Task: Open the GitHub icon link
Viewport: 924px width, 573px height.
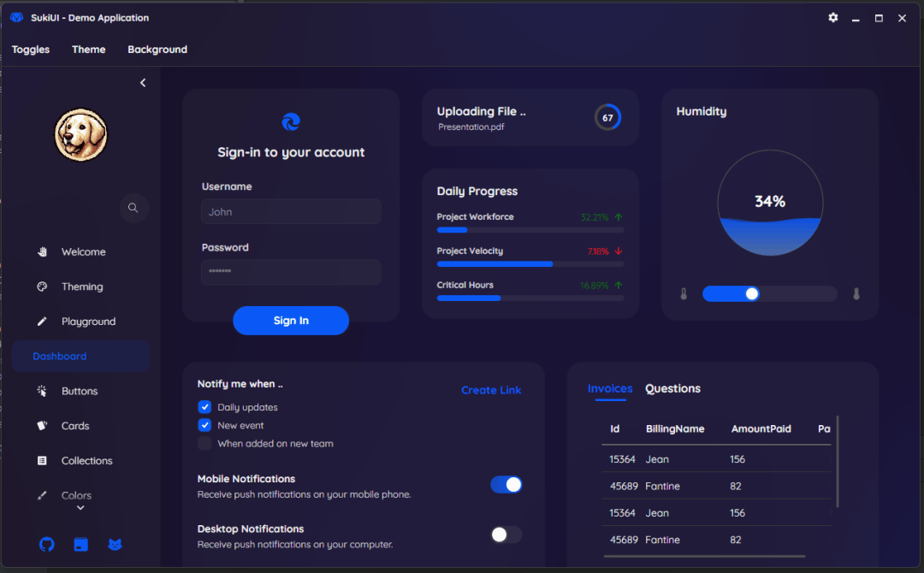Action: (46, 544)
